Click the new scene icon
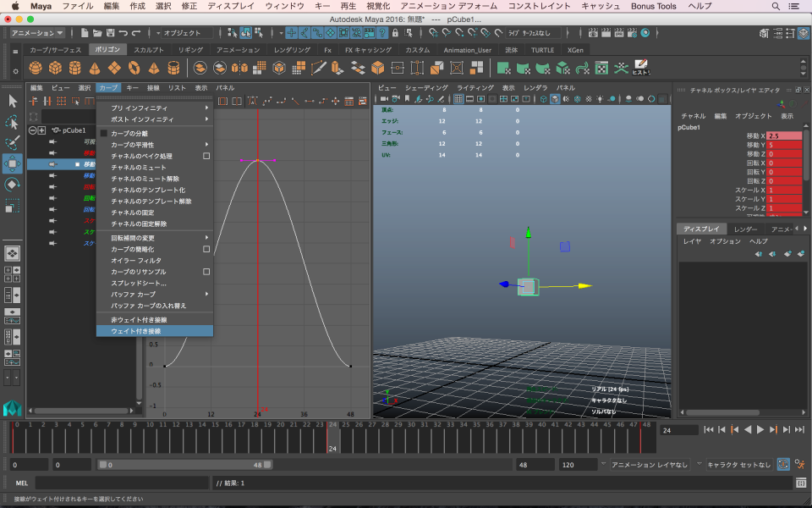This screenshot has height=508, width=812. (x=85, y=33)
